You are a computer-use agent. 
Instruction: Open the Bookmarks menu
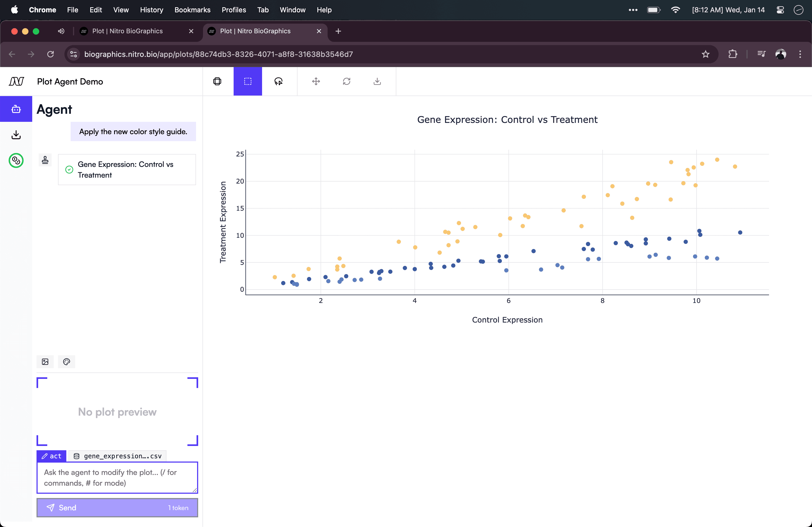pyautogui.click(x=193, y=10)
